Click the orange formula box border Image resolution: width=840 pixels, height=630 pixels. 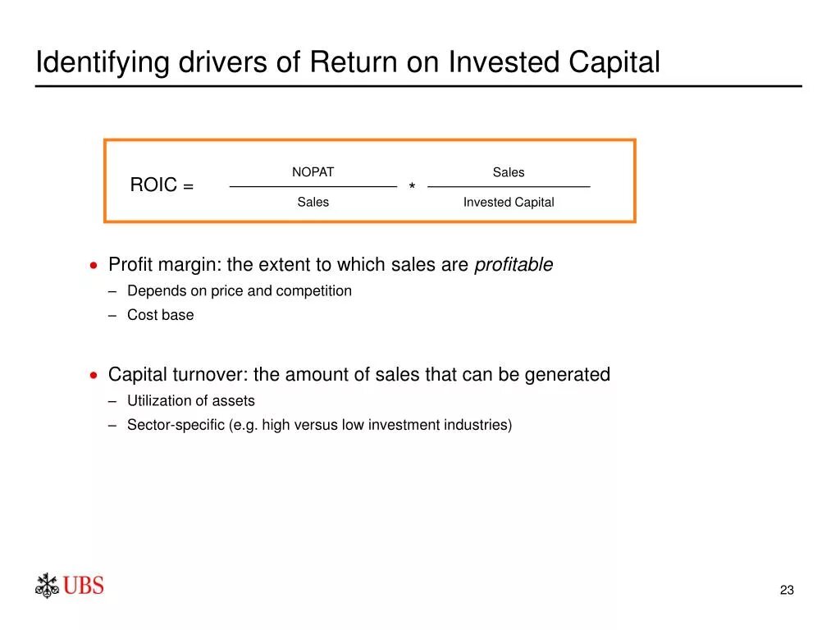click(370, 141)
